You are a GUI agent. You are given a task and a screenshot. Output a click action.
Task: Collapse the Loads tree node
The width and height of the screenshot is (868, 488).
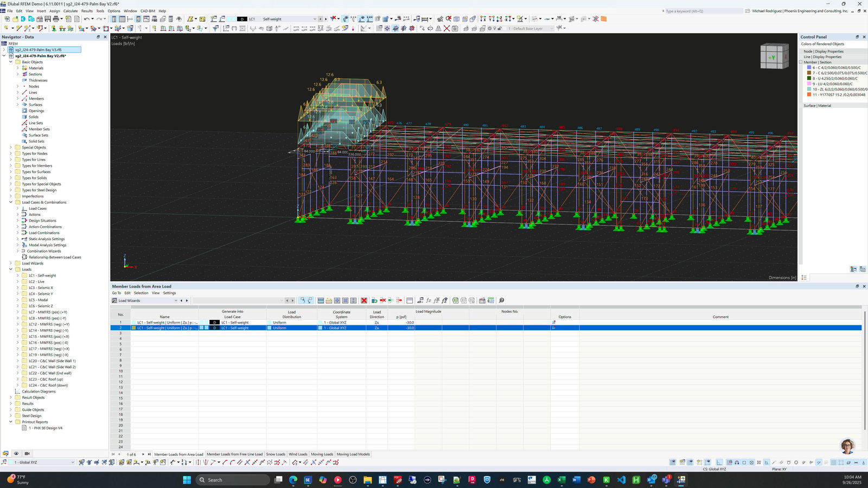tap(10, 269)
